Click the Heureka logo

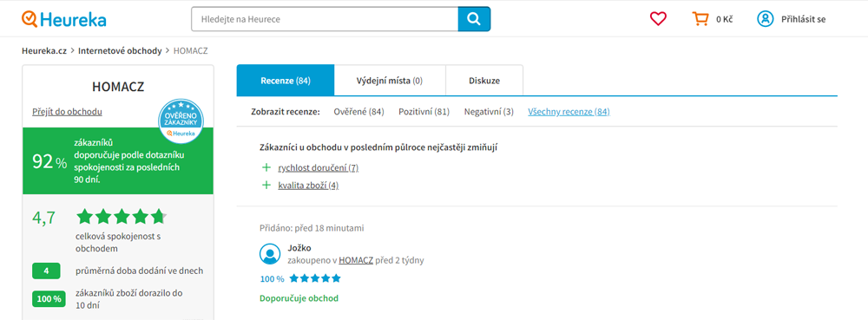[63, 19]
